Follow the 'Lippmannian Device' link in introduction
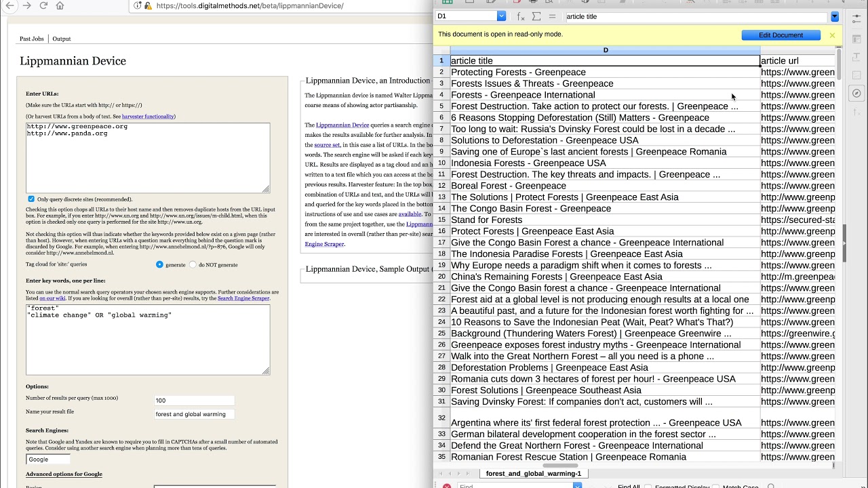The width and height of the screenshot is (868, 488). [x=342, y=125]
